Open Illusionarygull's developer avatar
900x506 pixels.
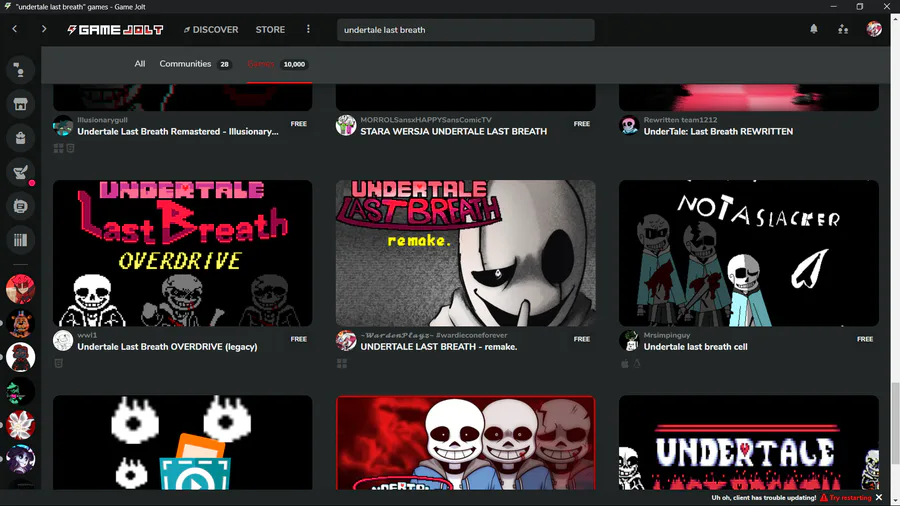(63, 126)
